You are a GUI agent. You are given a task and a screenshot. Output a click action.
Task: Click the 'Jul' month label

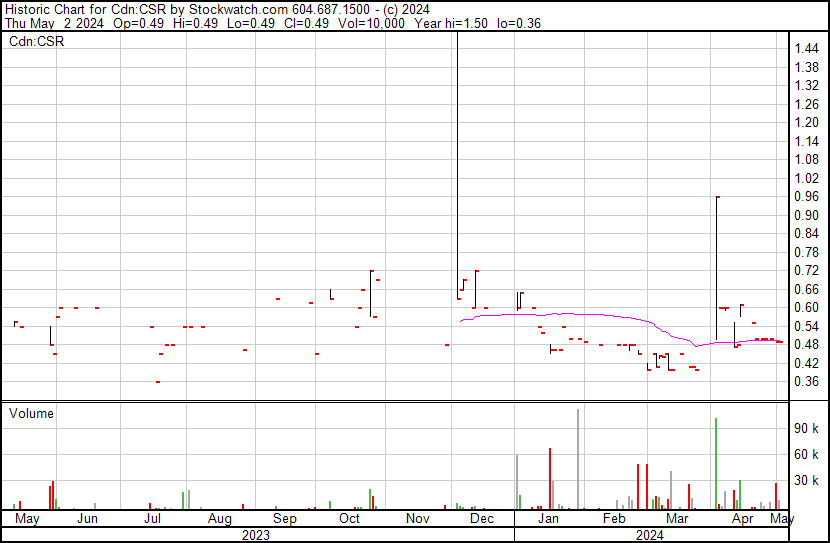(x=152, y=519)
